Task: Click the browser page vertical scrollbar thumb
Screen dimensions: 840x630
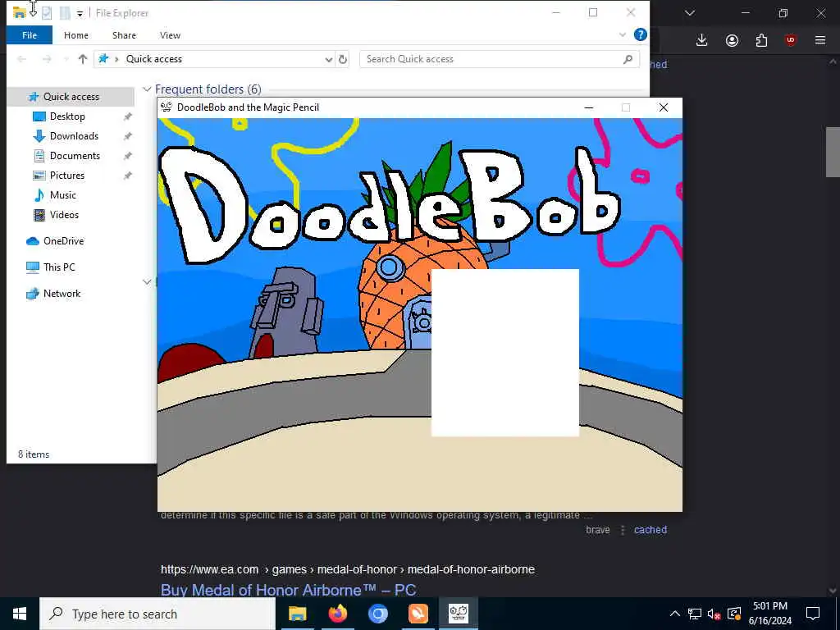Action: click(832, 152)
